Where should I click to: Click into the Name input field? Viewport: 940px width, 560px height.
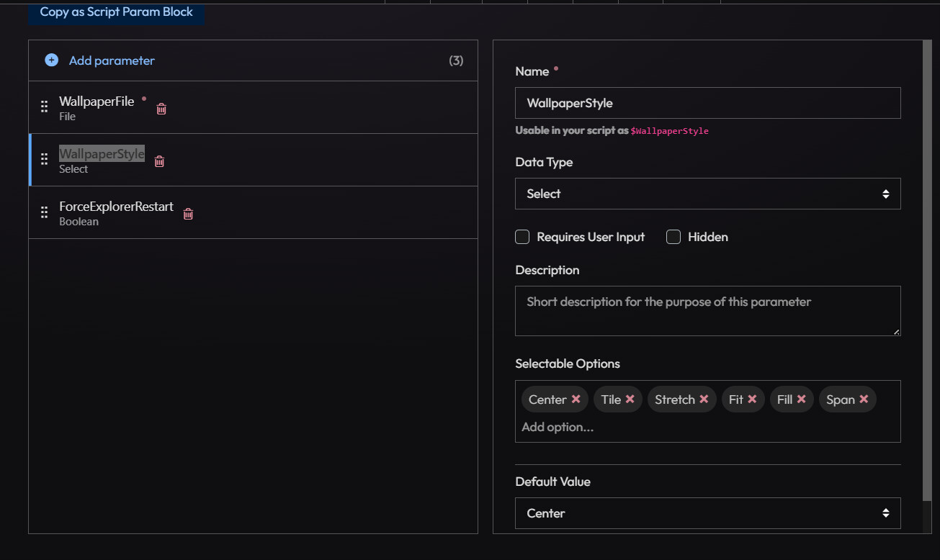coord(707,103)
